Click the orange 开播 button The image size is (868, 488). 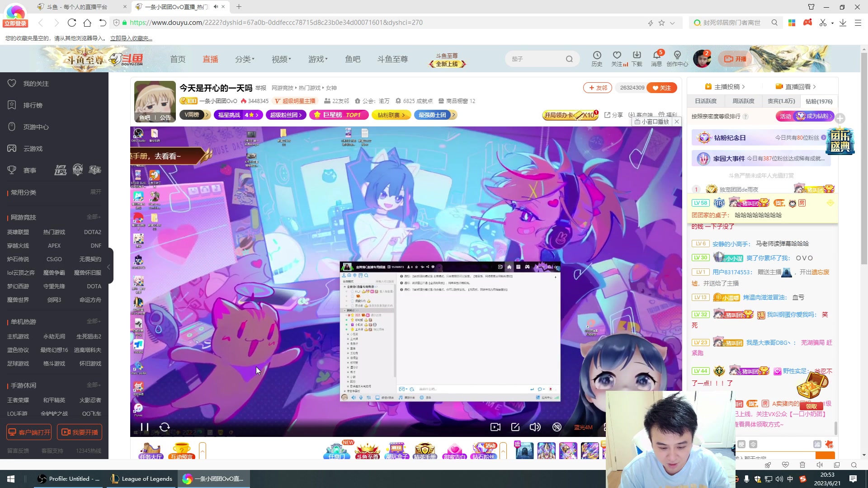[x=736, y=59]
